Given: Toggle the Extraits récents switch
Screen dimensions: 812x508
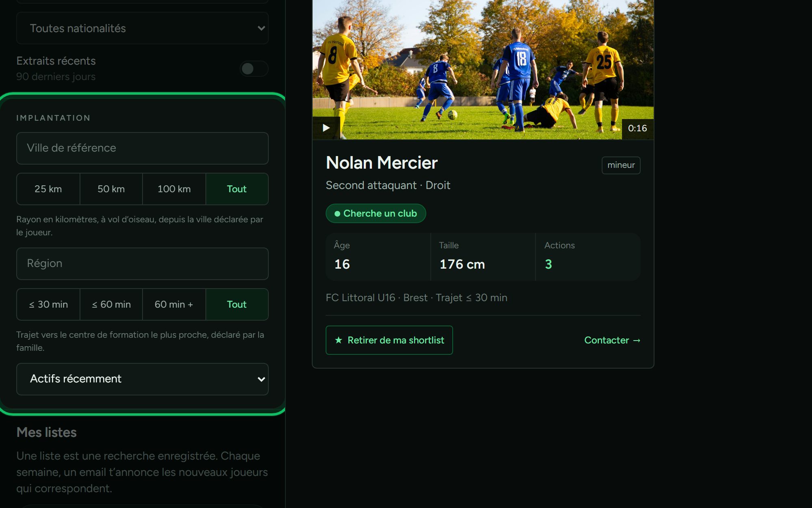Looking at the screenshot, I should point(254,69).
